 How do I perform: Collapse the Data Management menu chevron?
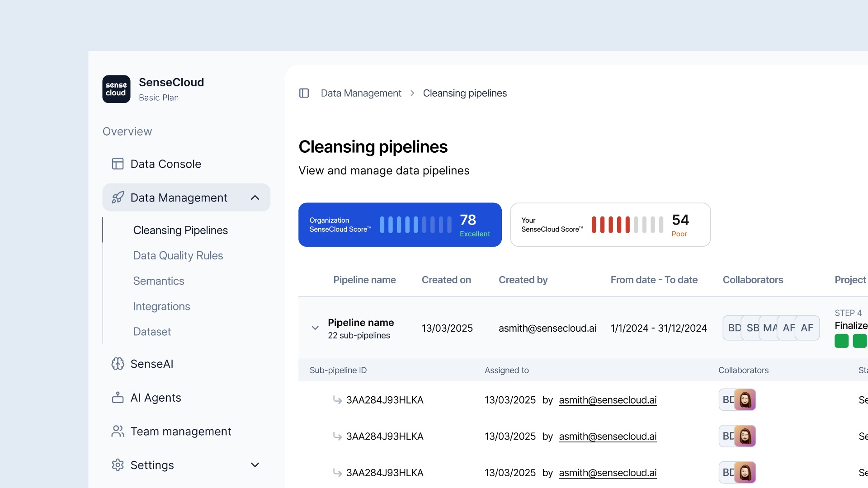(255, 197)
